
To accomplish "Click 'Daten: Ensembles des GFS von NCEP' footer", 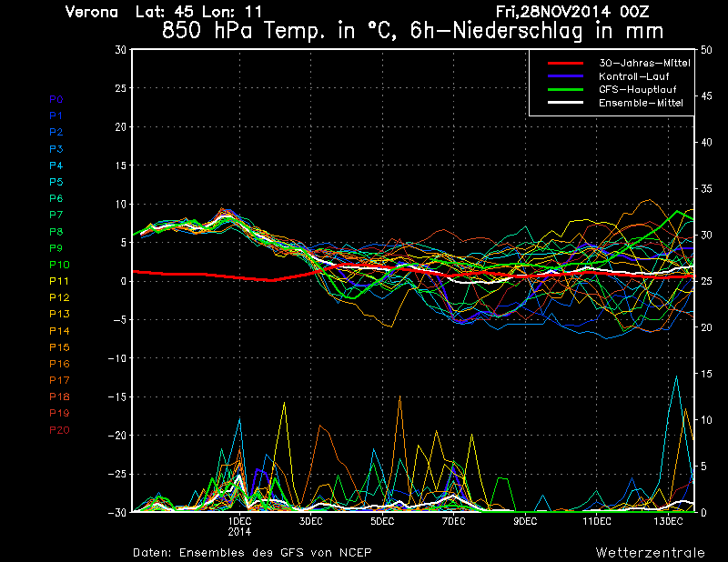I will pyautogui.click(x=252, y=553).
